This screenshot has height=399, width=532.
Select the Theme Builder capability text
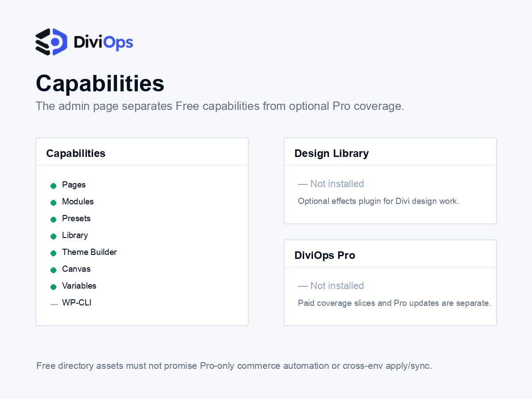tap(90, 252)
